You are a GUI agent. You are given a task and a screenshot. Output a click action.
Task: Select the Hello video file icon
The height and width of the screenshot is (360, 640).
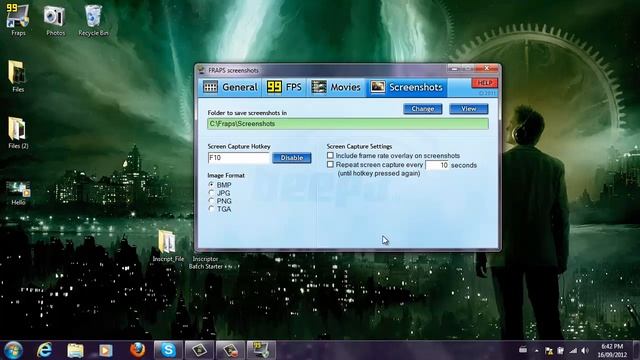coord(18,193)
